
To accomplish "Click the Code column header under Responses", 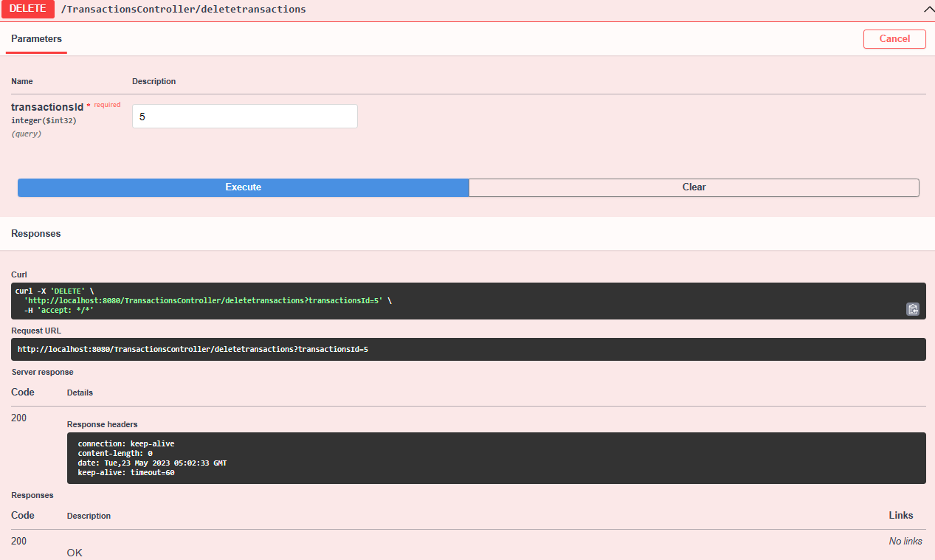I will pyautogui.click(x=21, y=515).
